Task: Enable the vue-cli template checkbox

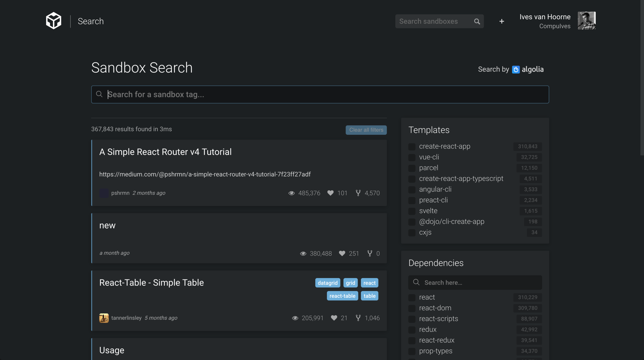Action: click(x=412, y=157)
